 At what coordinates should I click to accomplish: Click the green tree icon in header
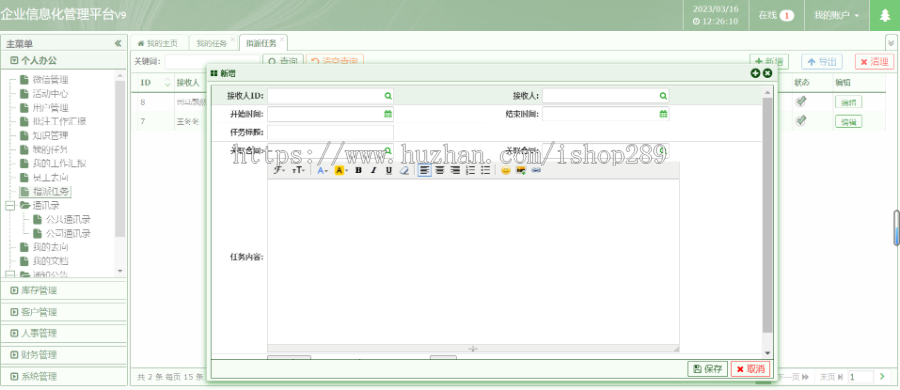pyautogui.click(x=885, y=16)
